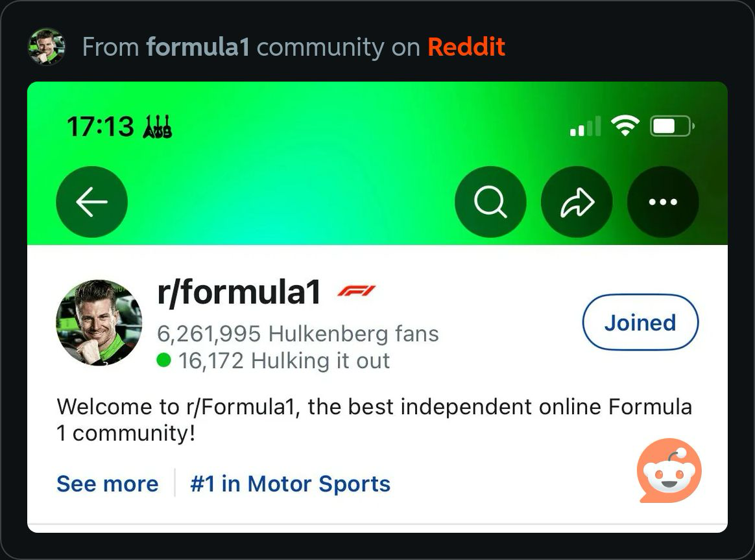
Task: Click the red F1 logo badge
Action: [356, 290]
